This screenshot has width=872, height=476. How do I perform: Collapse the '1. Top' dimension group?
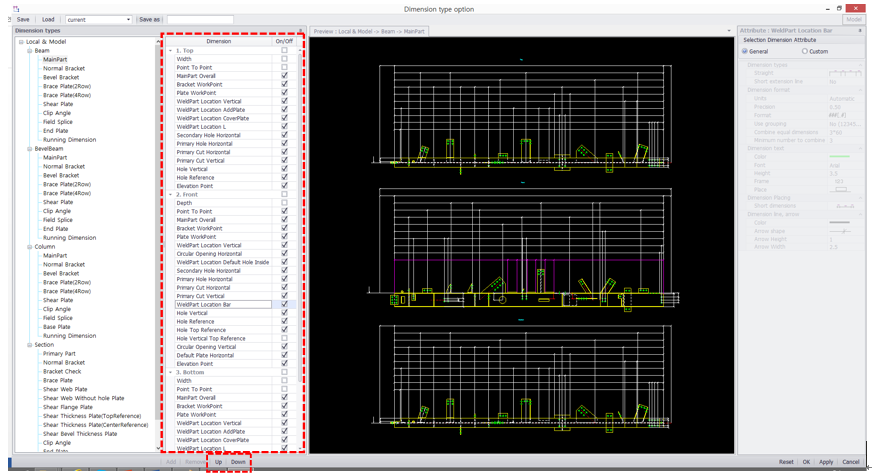pos(171,51)
